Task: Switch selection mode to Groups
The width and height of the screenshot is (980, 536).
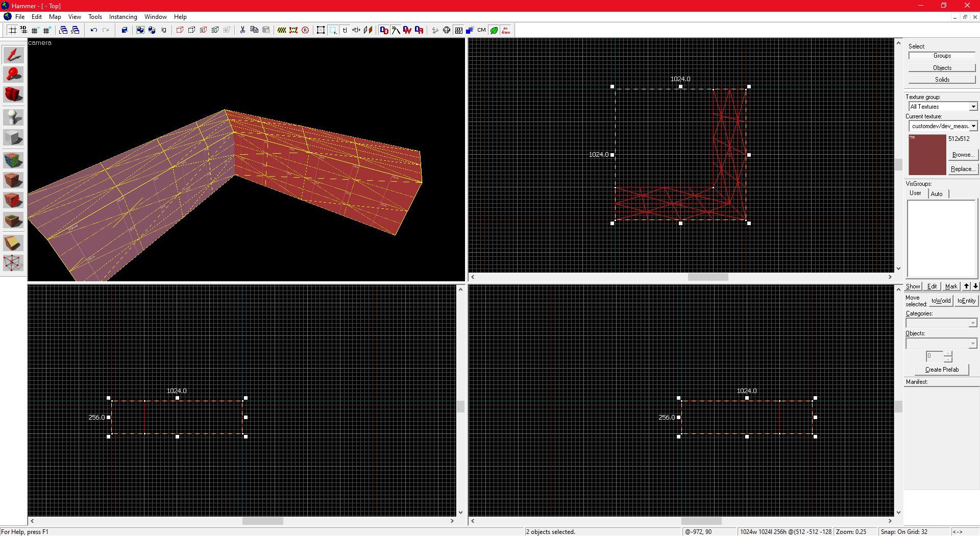Action: point(942,56)
